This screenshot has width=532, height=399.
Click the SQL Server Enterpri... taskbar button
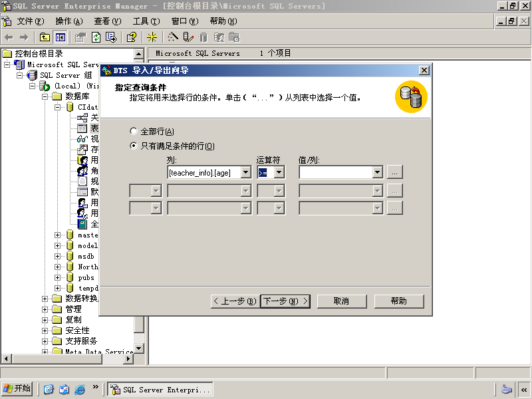click(160, 389)
